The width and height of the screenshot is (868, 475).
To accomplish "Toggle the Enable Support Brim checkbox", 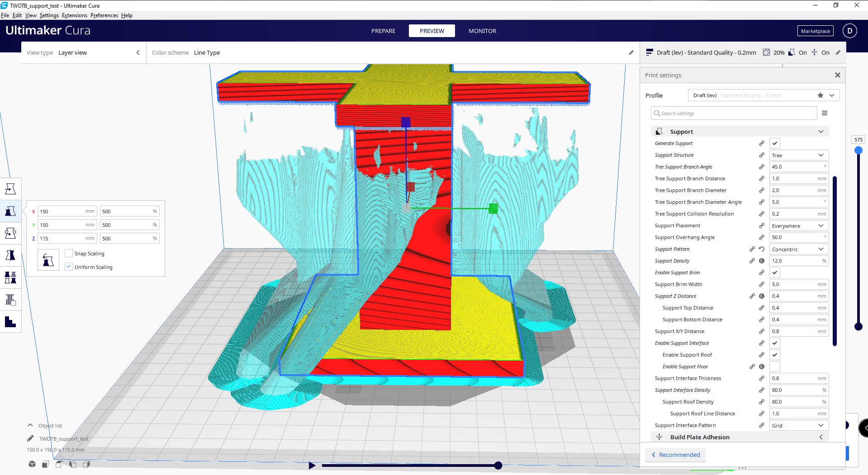I will click(775, 273).
